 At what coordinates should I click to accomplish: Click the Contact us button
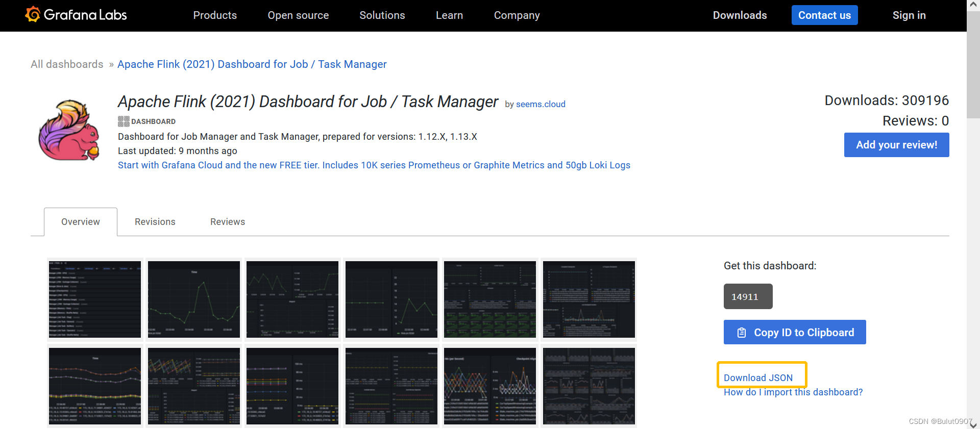click(824, 15)
